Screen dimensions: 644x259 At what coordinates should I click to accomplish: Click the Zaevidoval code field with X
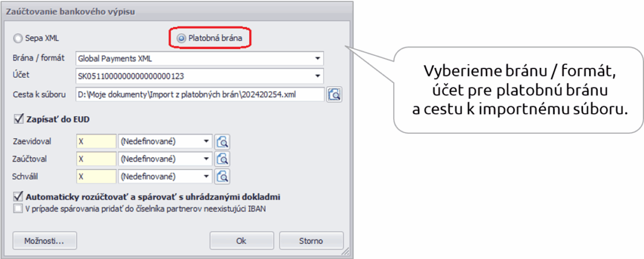point(96,141)
